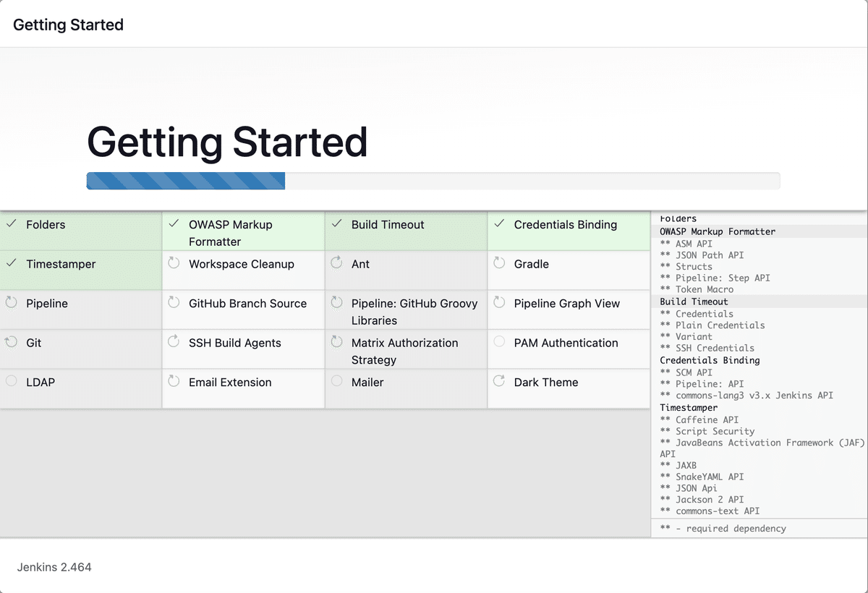Click '** Plain Credentials' log entry
868x593 pixels.
[712, 325]
